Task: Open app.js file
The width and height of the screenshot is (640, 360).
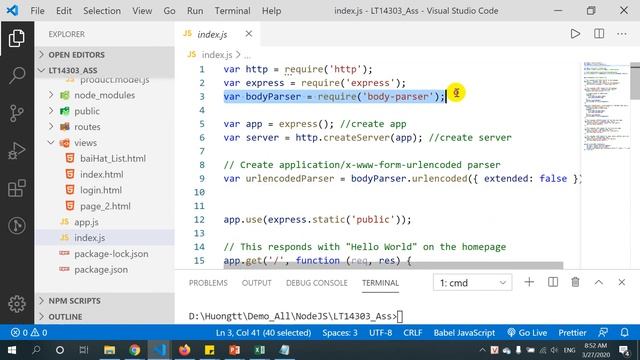Action: tap(86, 222)
